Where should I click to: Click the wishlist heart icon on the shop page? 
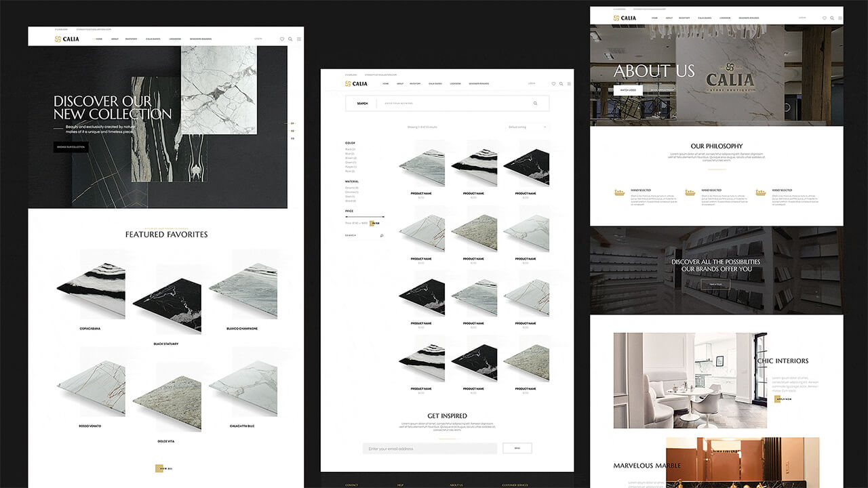(553, 84)
